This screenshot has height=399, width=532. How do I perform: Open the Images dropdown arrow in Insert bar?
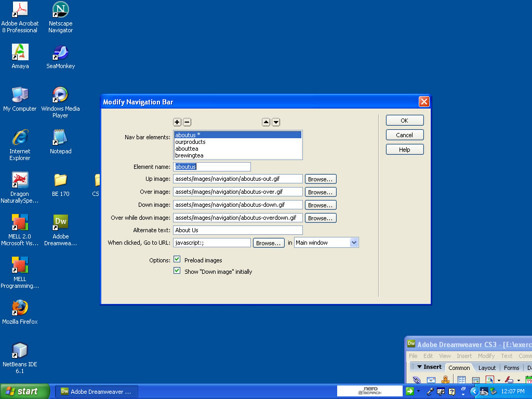click(x=499, y=380)
